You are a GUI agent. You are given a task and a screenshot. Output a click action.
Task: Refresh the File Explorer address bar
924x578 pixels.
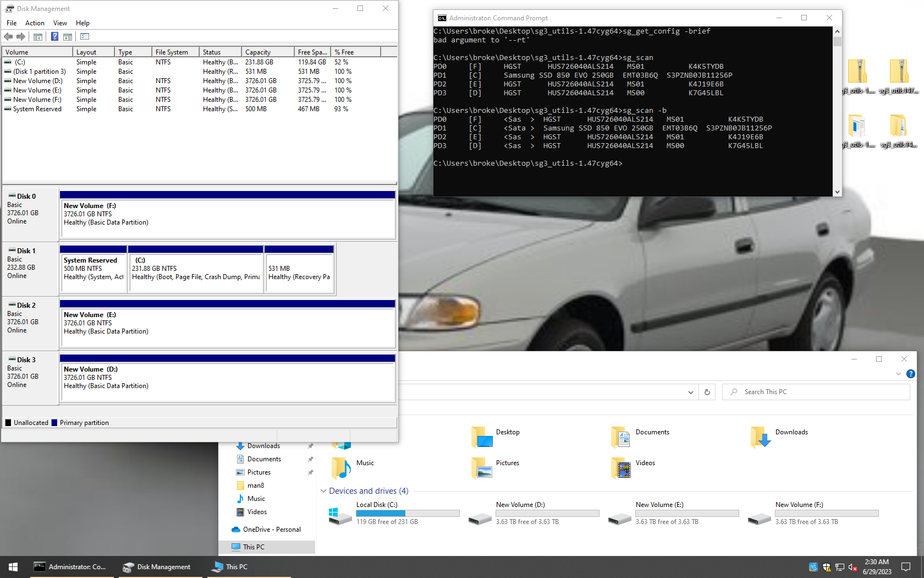(x=707, y=392)
